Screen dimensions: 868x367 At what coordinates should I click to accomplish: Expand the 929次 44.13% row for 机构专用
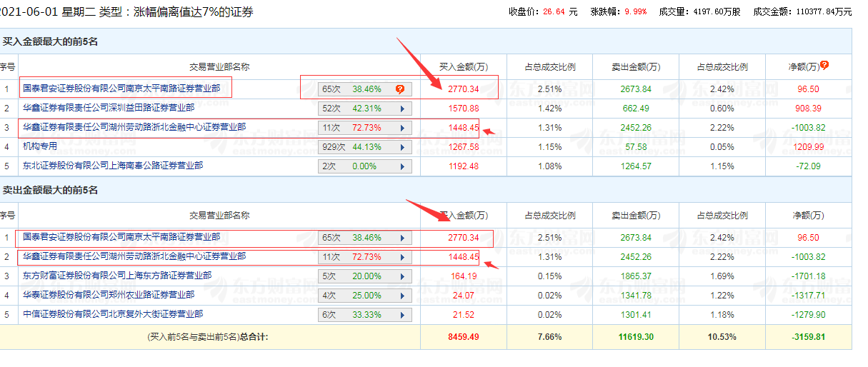click(402, 147)
